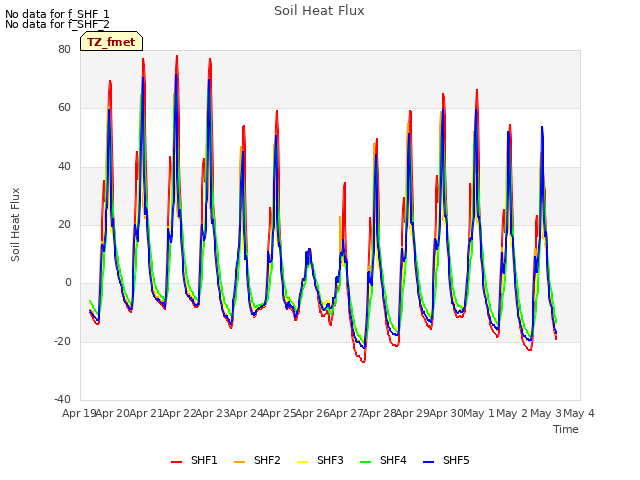Click the y-axis tick label 40
This screenshot has width=640, height=480.
point(64,166)
